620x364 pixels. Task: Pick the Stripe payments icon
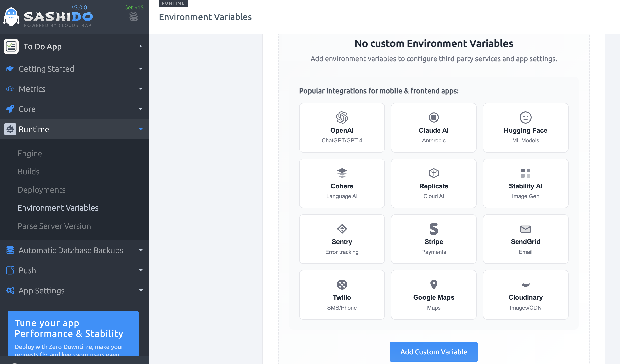tap(434, 229)
